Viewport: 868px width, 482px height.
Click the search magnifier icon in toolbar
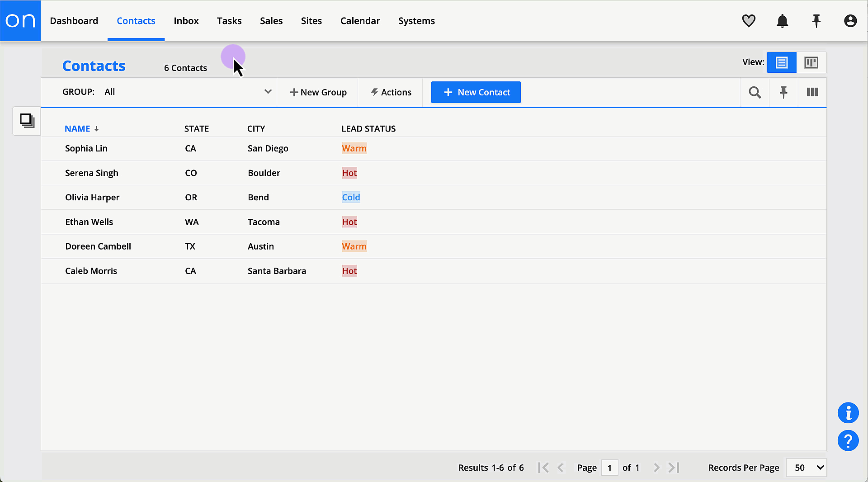tap(755, 92)
